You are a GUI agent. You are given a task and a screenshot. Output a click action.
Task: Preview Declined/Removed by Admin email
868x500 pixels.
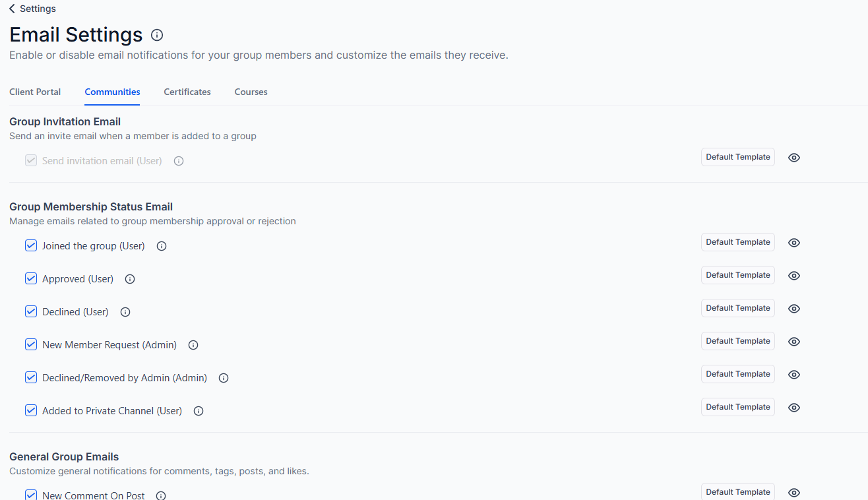pyautogui.click(x=794, y=375)
